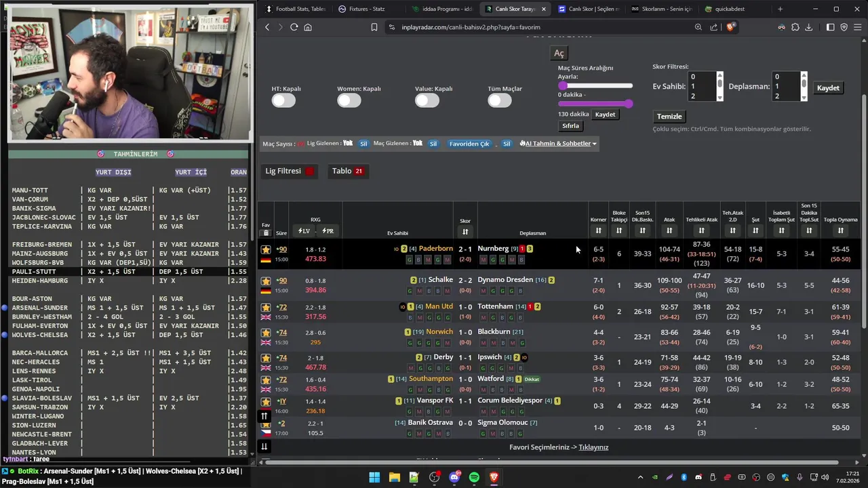Sort by Son15 Dk.Baskı column
The height and width of the screenshot is (488, 868).
tap(642, 231)
